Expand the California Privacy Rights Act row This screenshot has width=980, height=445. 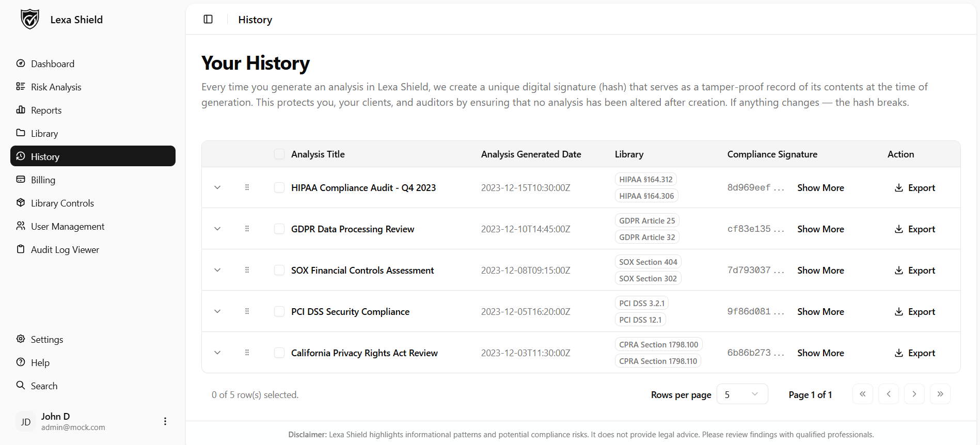point(217,353)
